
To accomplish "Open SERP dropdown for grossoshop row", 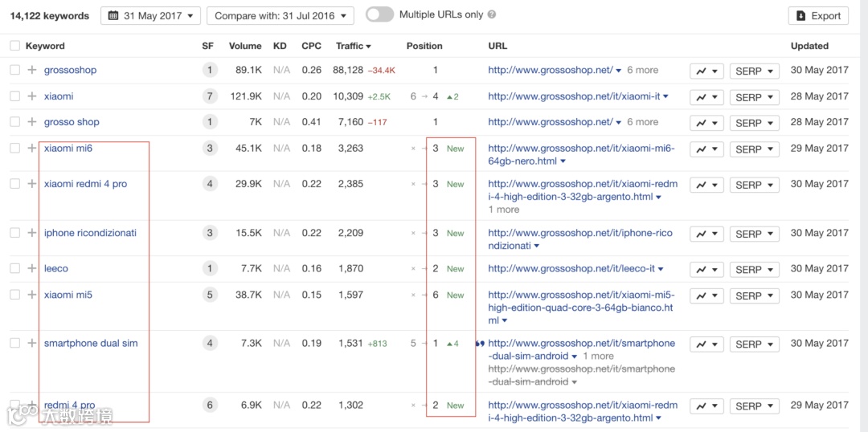I will [755, 71].
